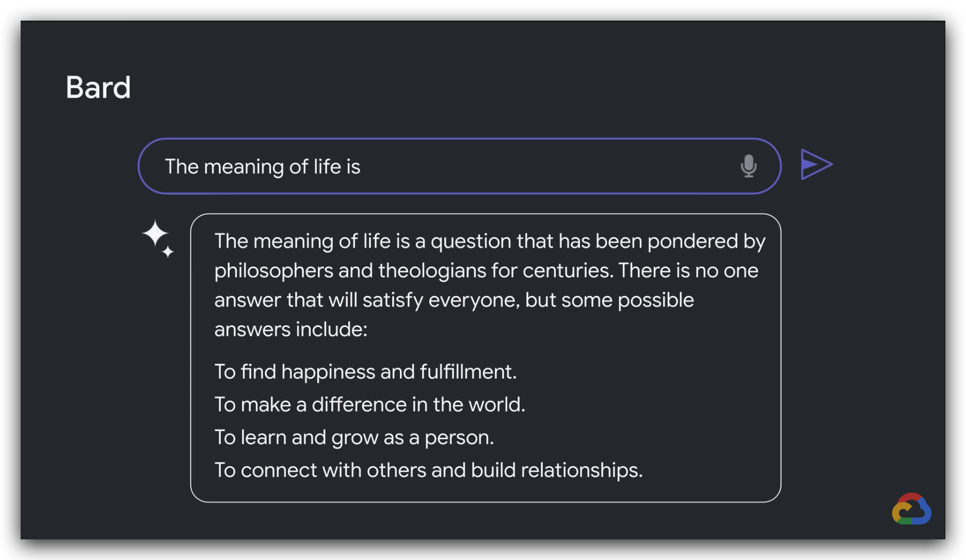Screen dimensions: 966x560
Task: Click the small sparkle beneath the large star
Action: [168, 252]
